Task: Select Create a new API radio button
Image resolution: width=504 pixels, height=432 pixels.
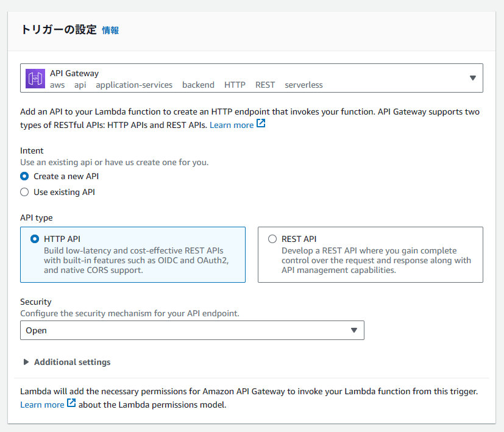Action: tap(24, 176)
